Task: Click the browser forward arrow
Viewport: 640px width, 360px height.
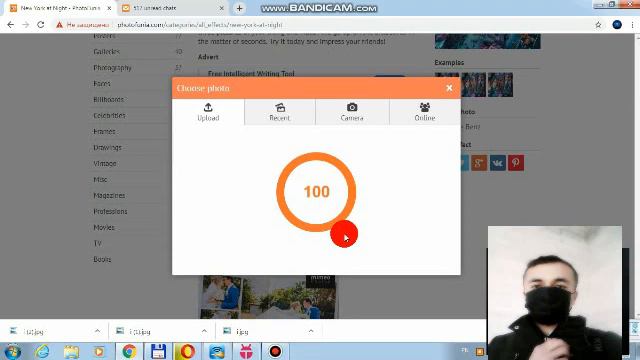Action: pos(26,25)
